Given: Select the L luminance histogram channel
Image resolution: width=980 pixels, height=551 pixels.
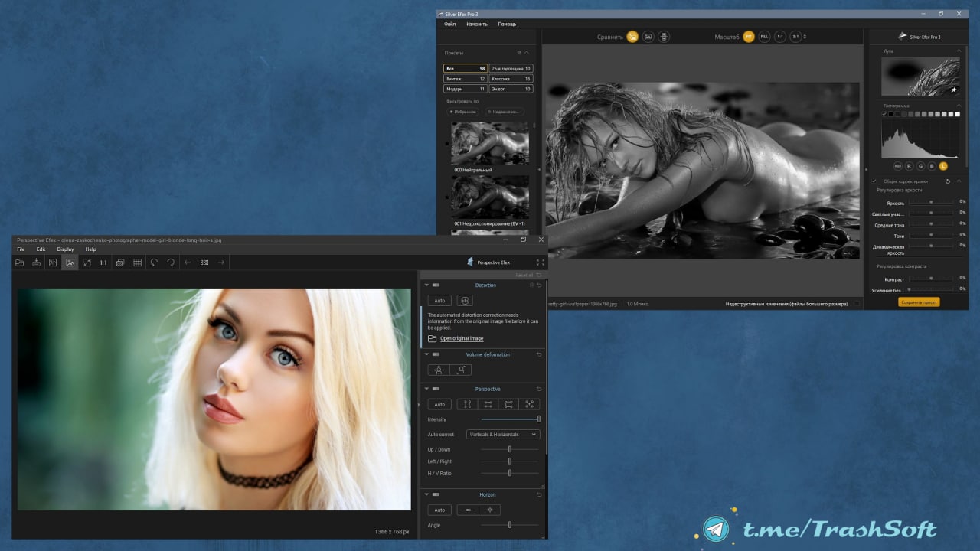Looking at the screenshot, I should [x=942, y=165].
